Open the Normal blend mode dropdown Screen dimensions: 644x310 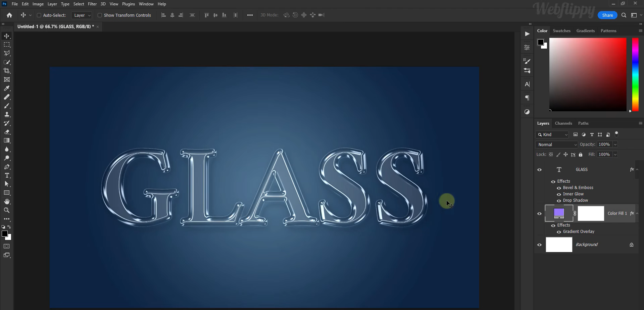point(557,144)
